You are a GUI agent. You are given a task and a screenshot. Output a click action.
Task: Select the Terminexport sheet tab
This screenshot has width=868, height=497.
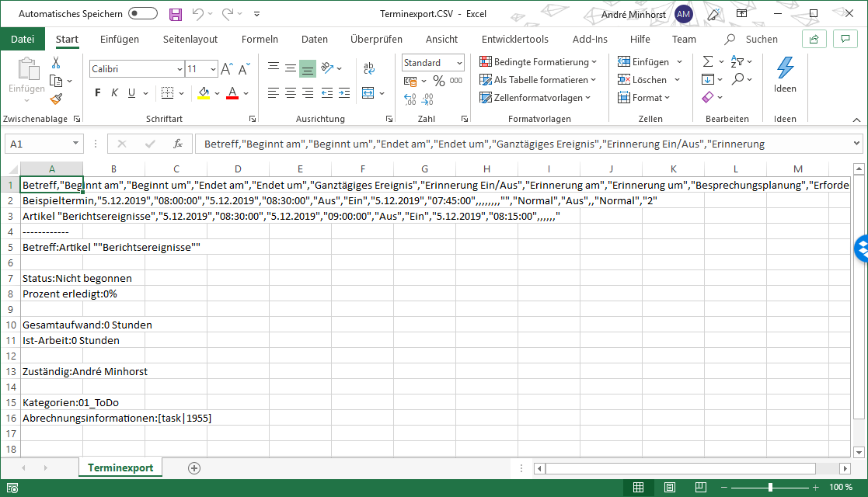(x=120, y=467)
